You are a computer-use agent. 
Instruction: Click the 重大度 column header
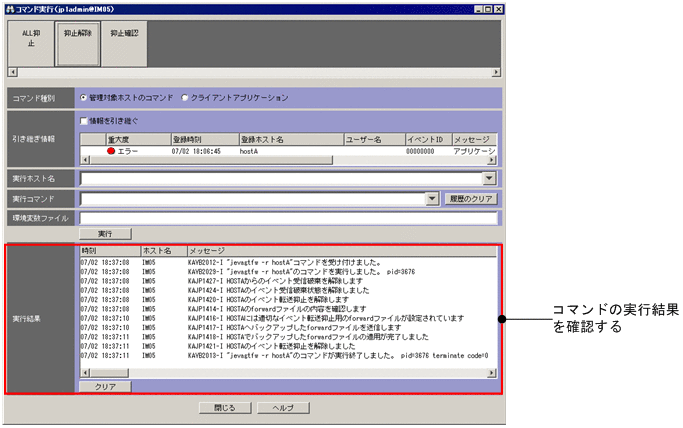click(139, 139)
